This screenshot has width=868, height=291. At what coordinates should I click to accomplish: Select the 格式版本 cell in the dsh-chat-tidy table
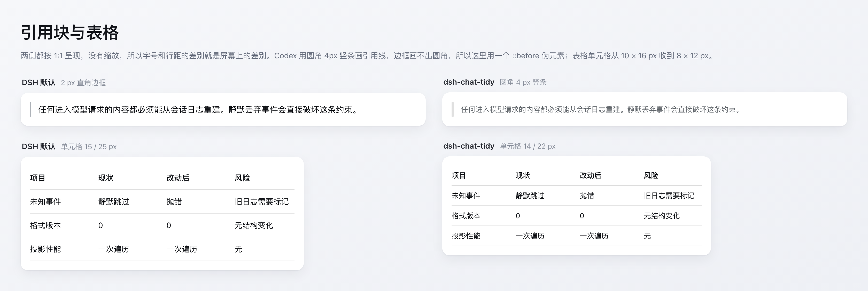(x=466, y=216)
